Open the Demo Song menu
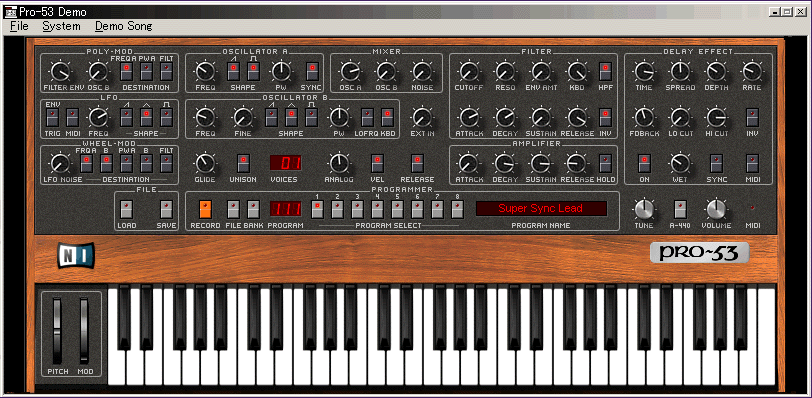812x398 pixels. (123, 26)
